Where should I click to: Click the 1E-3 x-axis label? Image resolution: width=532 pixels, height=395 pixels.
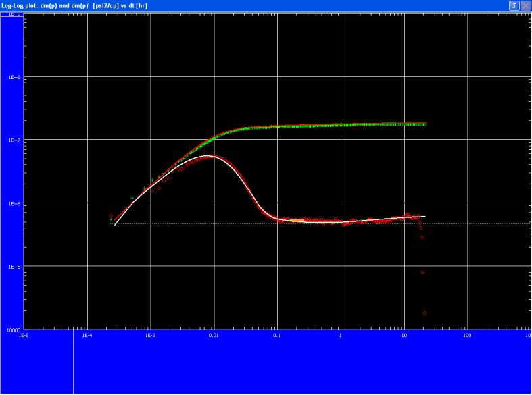[150, 335]
